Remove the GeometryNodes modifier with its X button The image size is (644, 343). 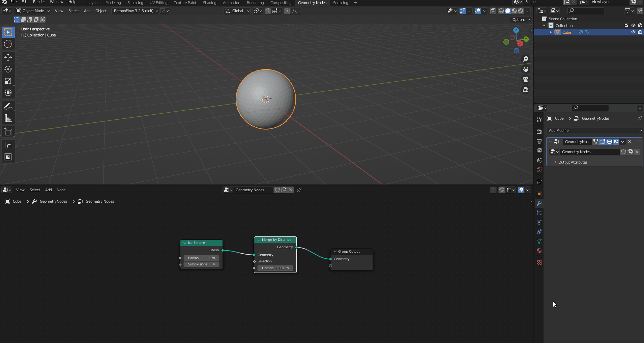[x=629, y=142]
